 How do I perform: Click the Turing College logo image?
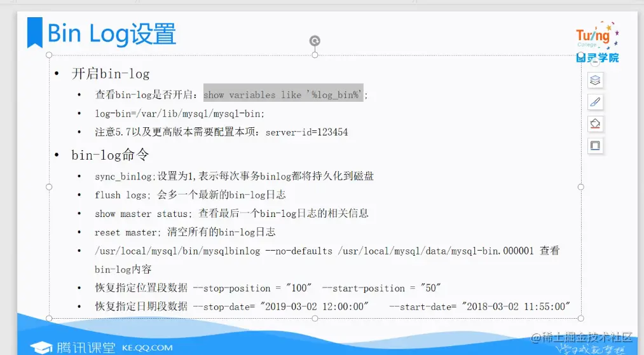coord(597,42)
